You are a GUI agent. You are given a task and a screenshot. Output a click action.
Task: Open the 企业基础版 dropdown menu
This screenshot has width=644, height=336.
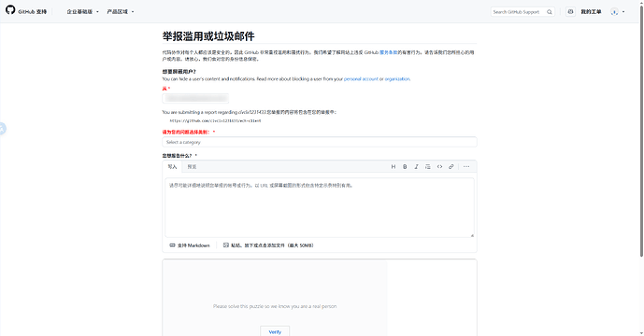pos(83,12)
